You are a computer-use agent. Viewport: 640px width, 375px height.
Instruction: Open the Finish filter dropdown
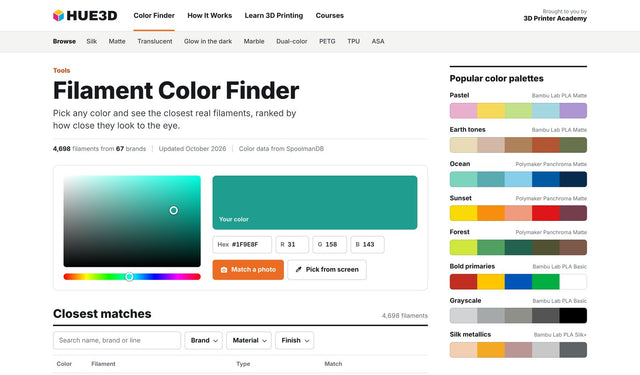(295, 340)
